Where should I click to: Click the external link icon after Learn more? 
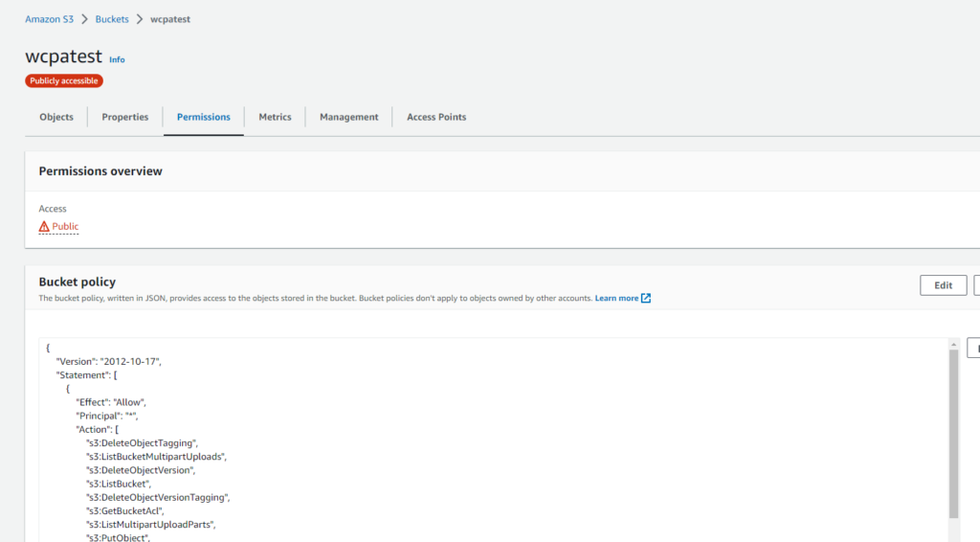coord(646,298)
